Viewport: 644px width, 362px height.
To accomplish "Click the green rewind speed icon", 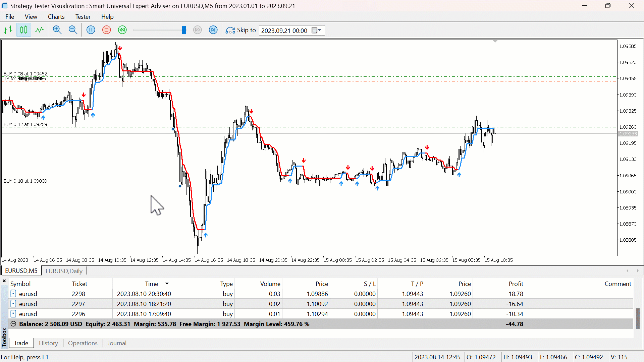I will [122, 30].
